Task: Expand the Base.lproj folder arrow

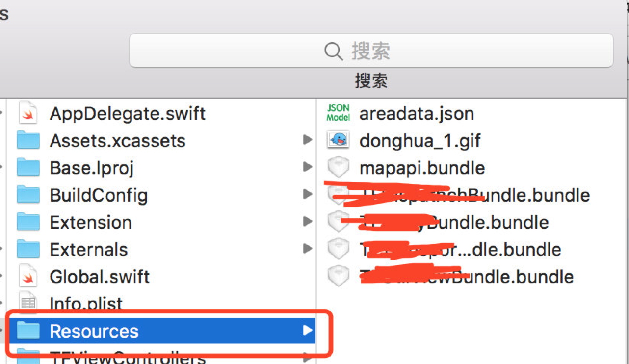Action: pos(307,167)
